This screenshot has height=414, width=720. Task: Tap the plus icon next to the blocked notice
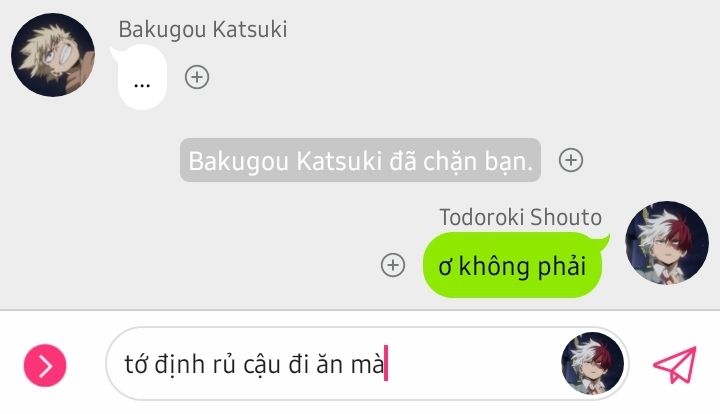point(571,160)
